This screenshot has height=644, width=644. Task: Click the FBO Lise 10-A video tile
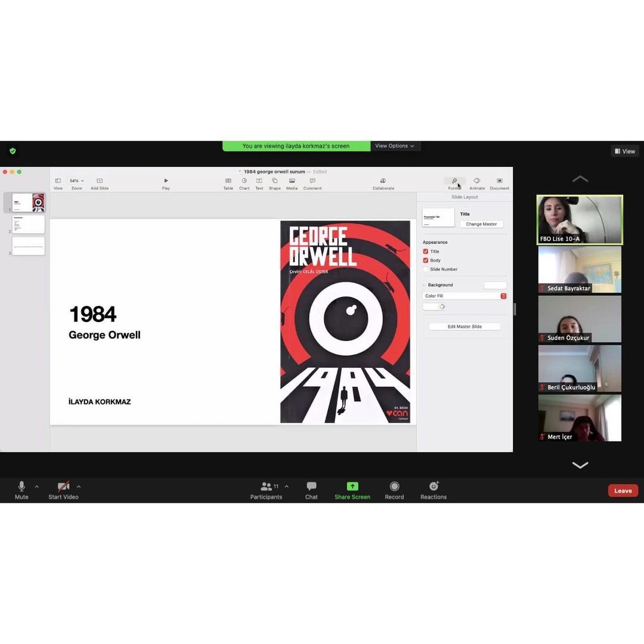580,219
